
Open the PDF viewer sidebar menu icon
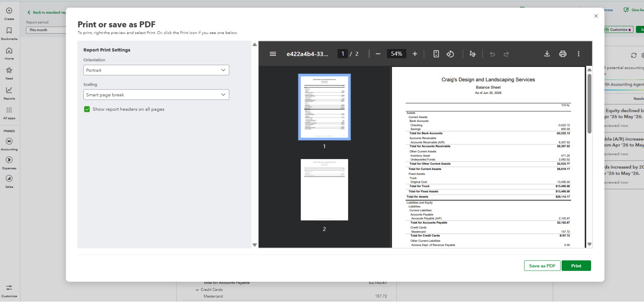click(x=273, y=54)
